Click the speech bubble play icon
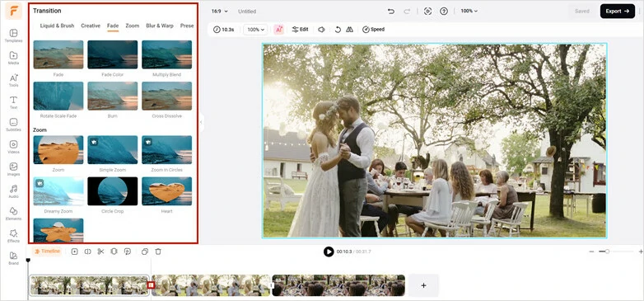The width and height of the screenshot is (644, 301). tap(128, 252)
